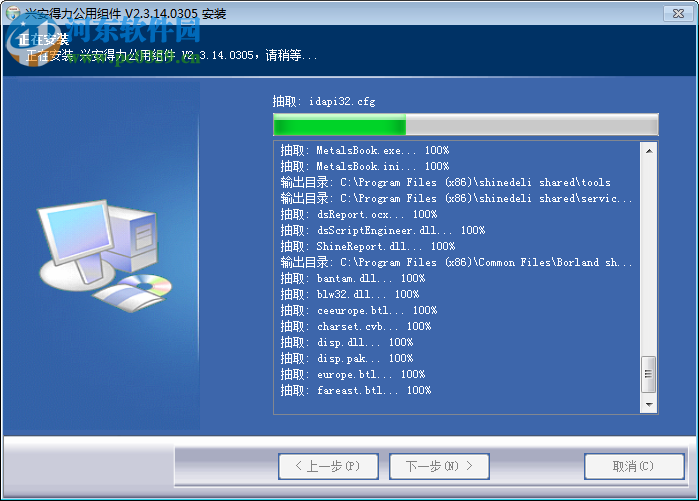Select the 'MetalsBook.exe... 100%' log line
The height and width of the screenshot is (501, 699).
365,150
